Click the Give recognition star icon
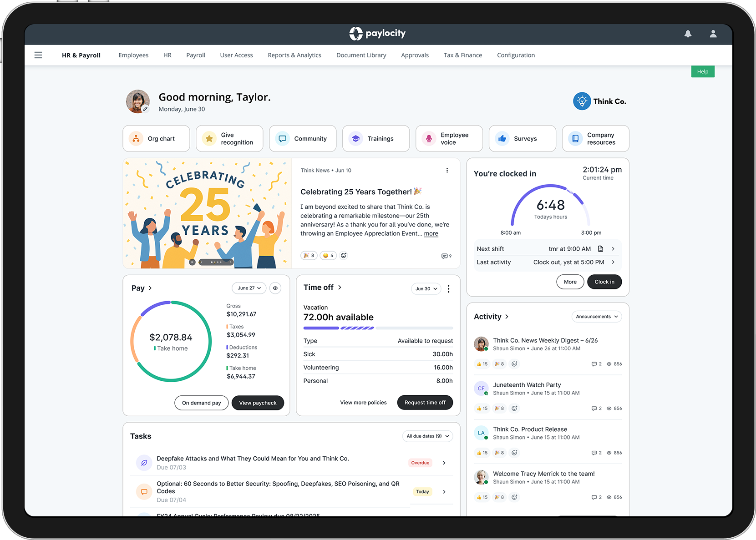 [209, 138]
